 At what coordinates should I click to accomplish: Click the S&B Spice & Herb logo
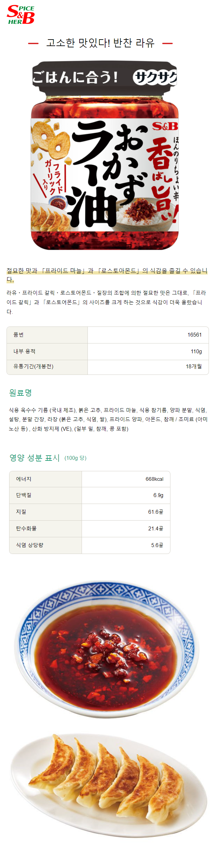click(21, 14)
